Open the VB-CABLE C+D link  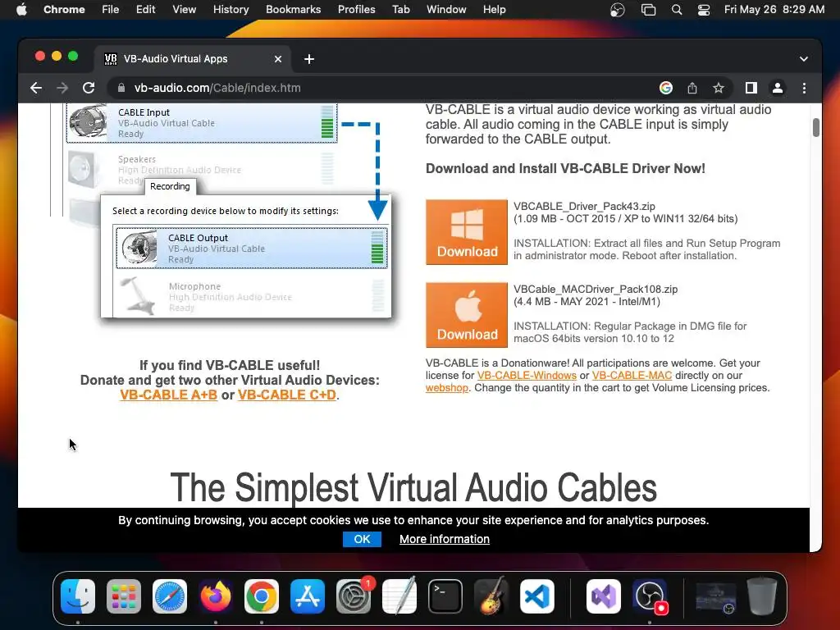click(287, 395)
